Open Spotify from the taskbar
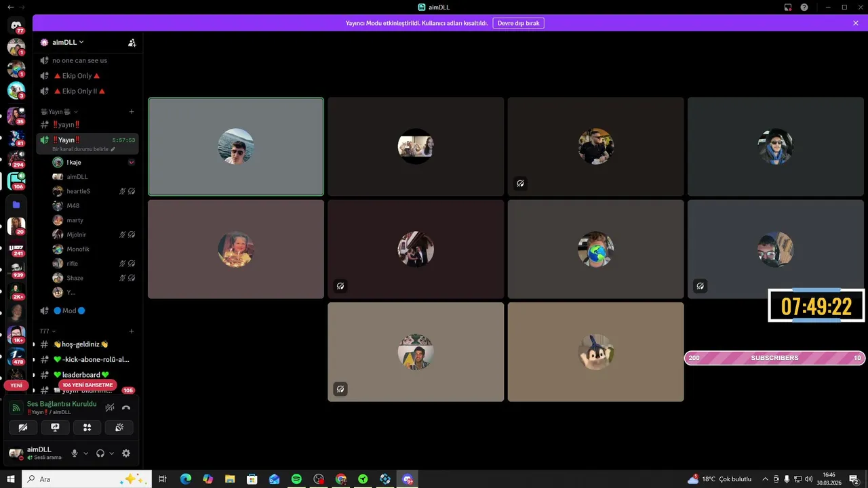 coord(296,479)
